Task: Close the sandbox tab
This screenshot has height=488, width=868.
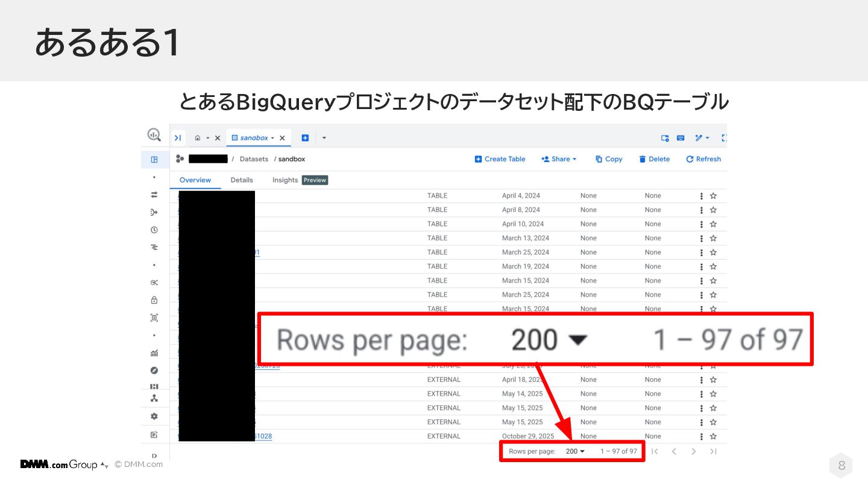Action: point(283,138)
